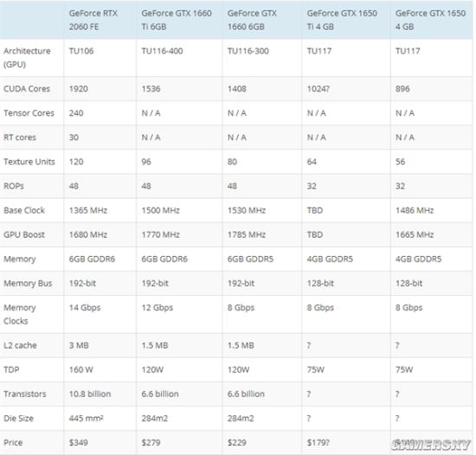Click the 445 mm² die size cell
This screenshot has height=455, width=476.
click(87, 418)
